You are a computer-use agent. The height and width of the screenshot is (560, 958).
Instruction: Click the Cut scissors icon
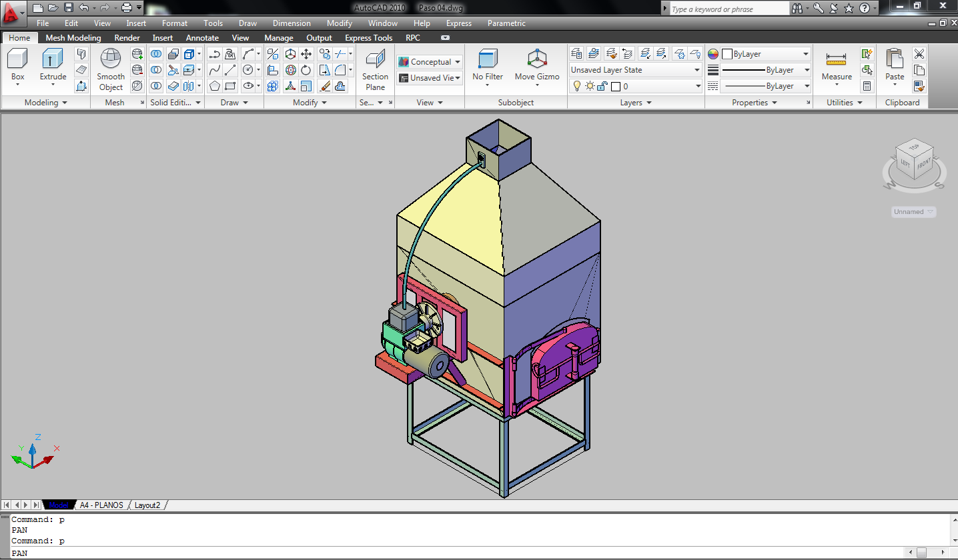tap(919, 54)
